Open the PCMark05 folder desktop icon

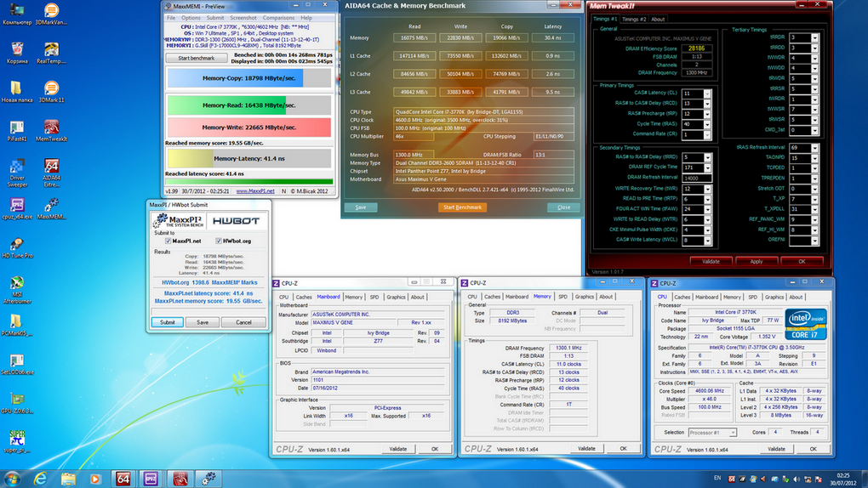click(17, 326)
